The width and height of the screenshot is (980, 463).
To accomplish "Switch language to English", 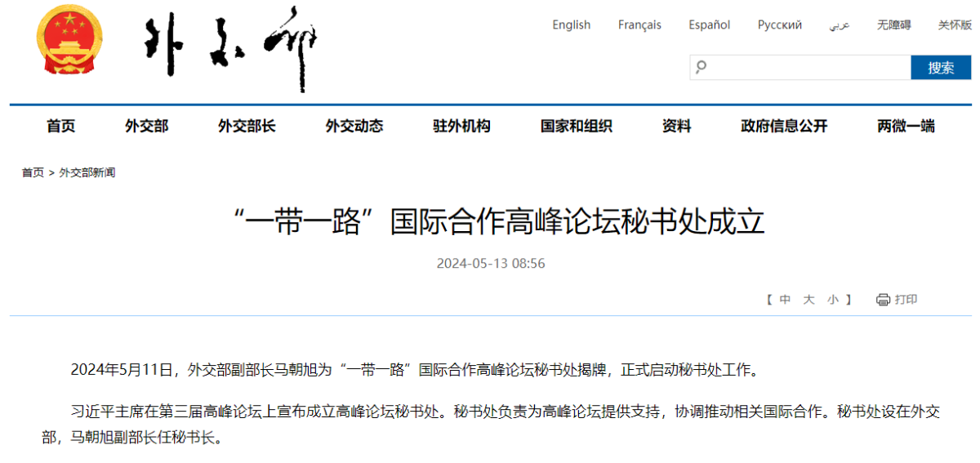I will point(571,25).
